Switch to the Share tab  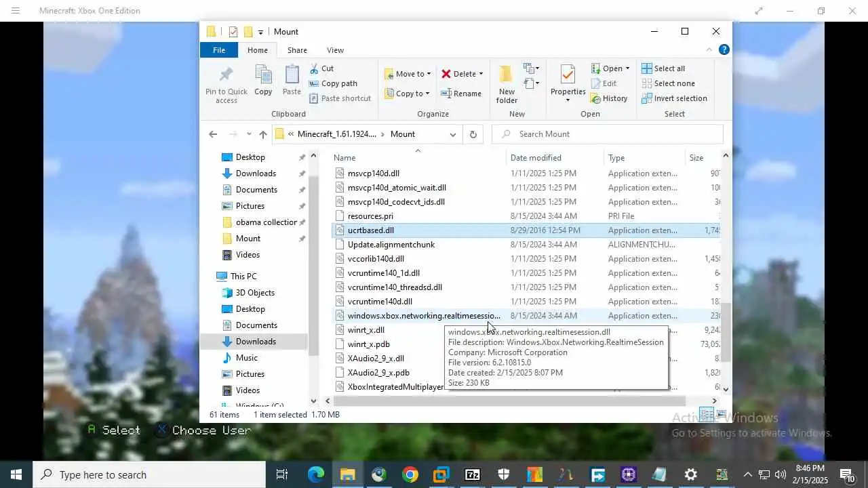(x=297, y=50)
